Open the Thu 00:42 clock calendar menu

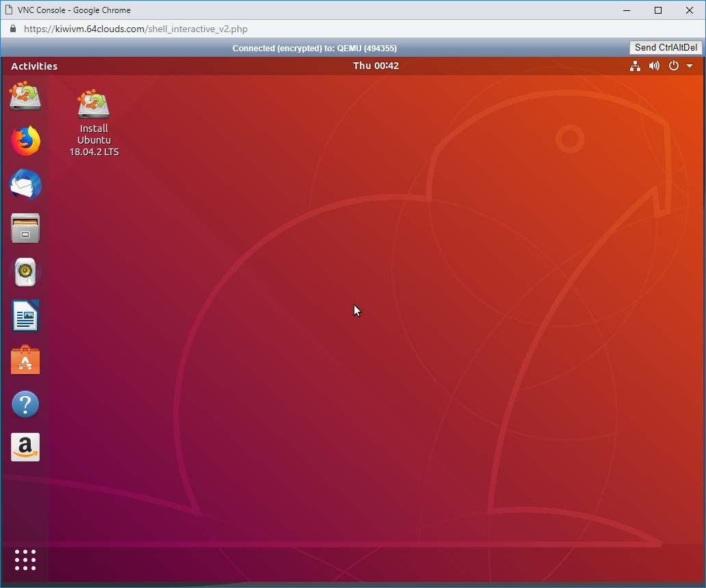click(x=376, y=66)
